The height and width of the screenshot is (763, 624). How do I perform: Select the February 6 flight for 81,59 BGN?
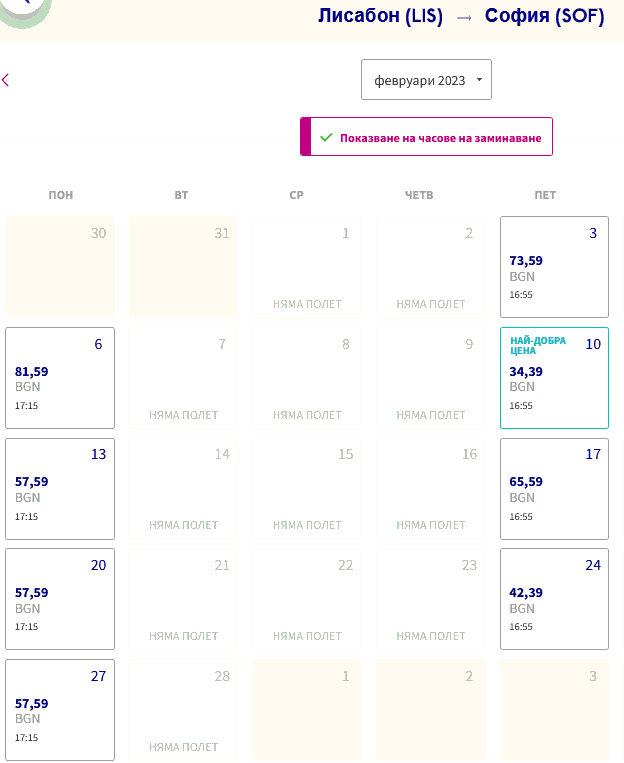(x=60, y=378)
